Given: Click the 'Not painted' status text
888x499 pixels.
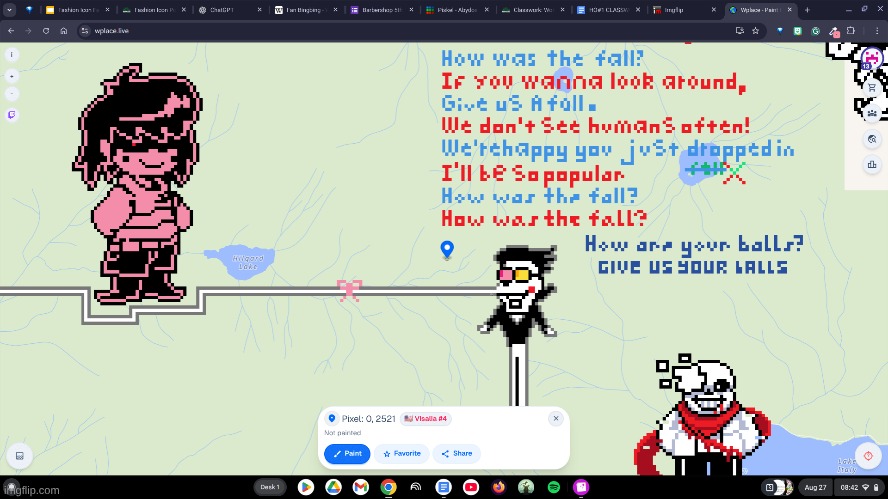Looking at the screenshot, I should (343, 433).
